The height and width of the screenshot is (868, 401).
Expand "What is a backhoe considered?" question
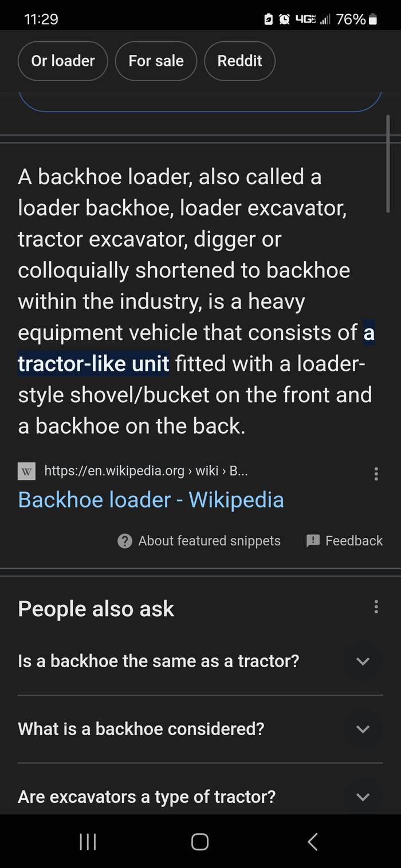(363, 729)
